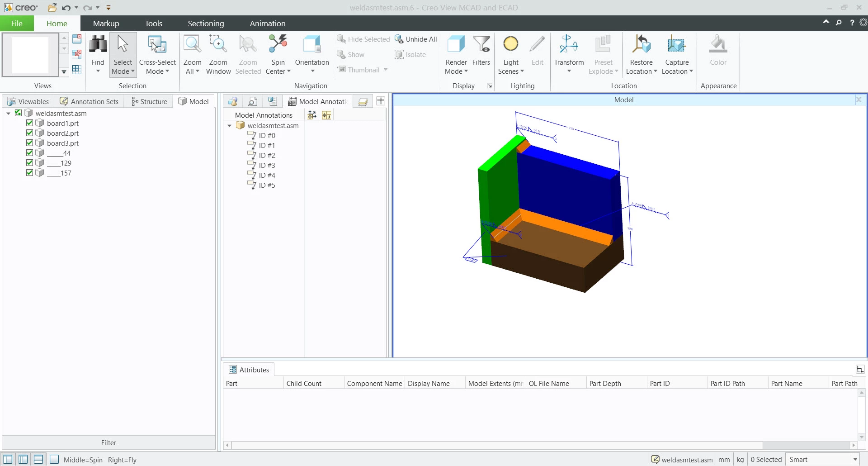The image size is (868, 466).
Task: Collapse weldasmtest.asm in Model Annotations tree
Action: (x=230, y=126)
